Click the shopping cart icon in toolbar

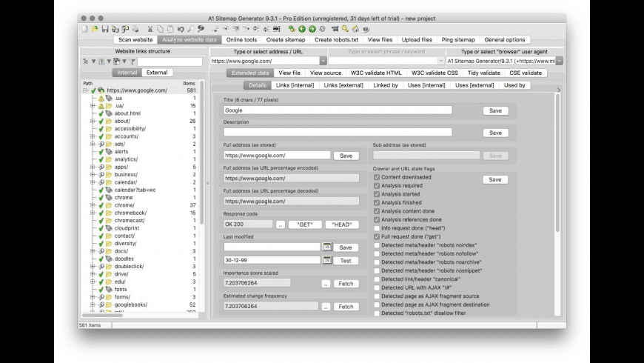point(335,29)
